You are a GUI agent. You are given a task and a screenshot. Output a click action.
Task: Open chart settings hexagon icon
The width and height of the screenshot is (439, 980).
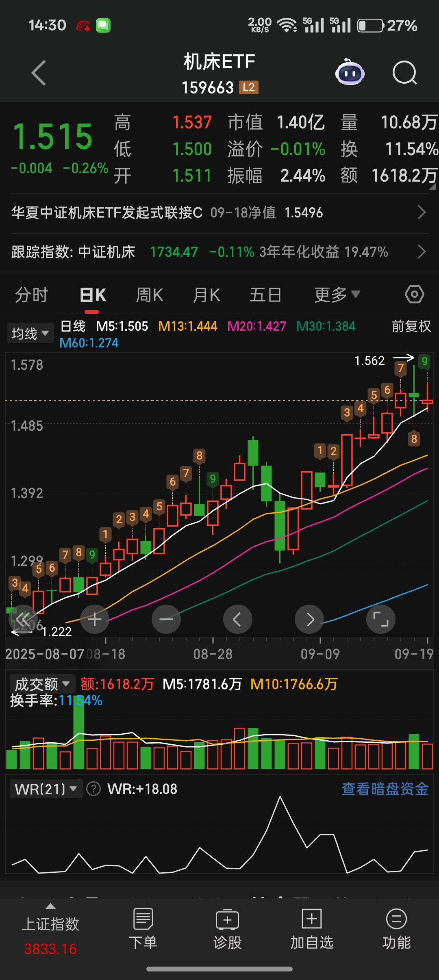[x=415, y=294]
